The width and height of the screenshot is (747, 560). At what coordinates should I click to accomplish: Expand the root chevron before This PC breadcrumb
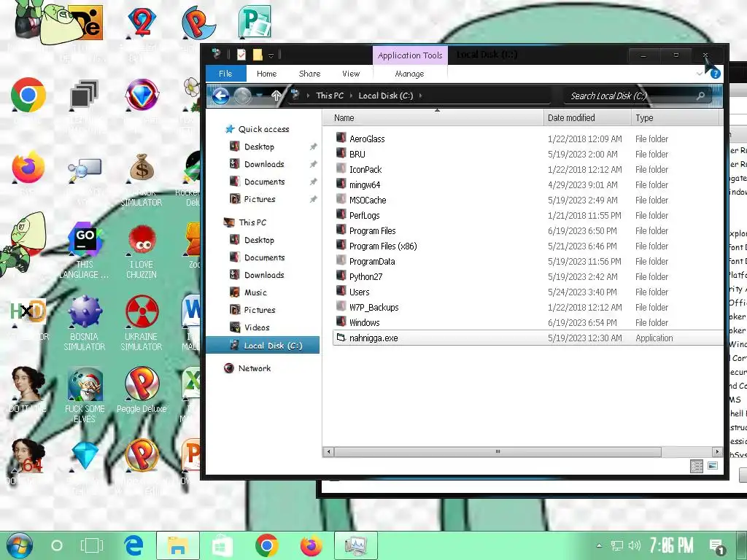click(309, 96)
